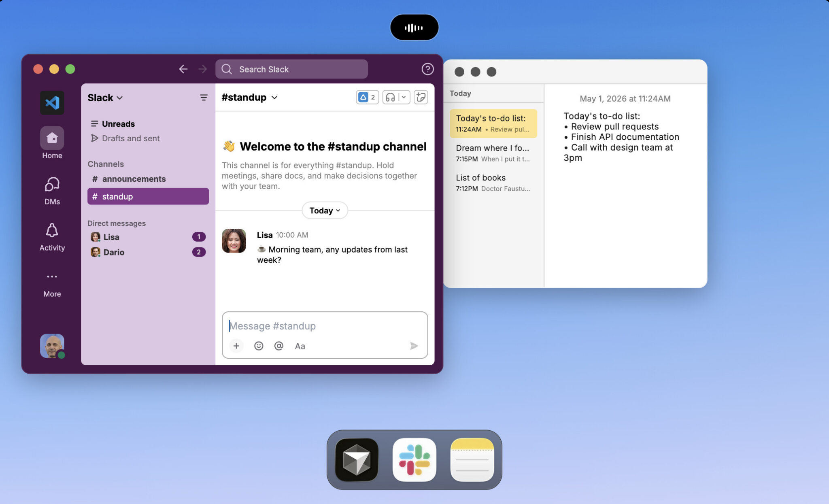Viewport: 829px width, 504px height.
Task: Click the Search Slack field
Action: pos(291,69)
